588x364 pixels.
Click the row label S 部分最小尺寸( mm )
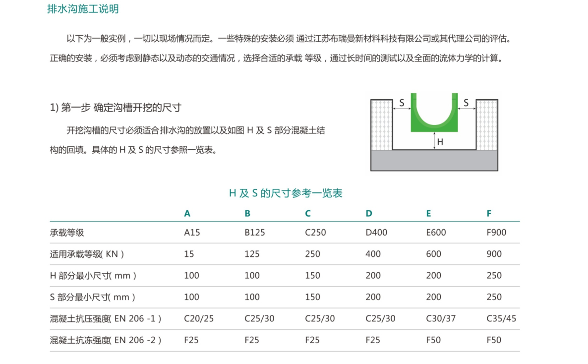93,297
